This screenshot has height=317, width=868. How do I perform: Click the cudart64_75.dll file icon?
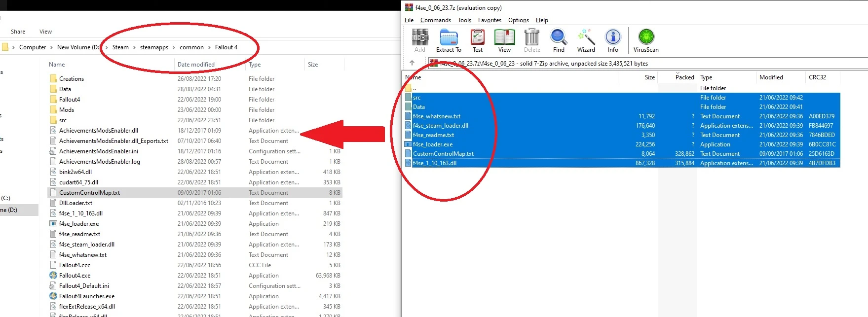[x=53, y=182]
